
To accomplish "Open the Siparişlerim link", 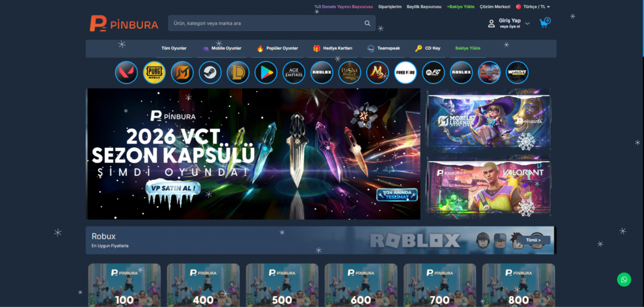I will click(x=390, y=6).
